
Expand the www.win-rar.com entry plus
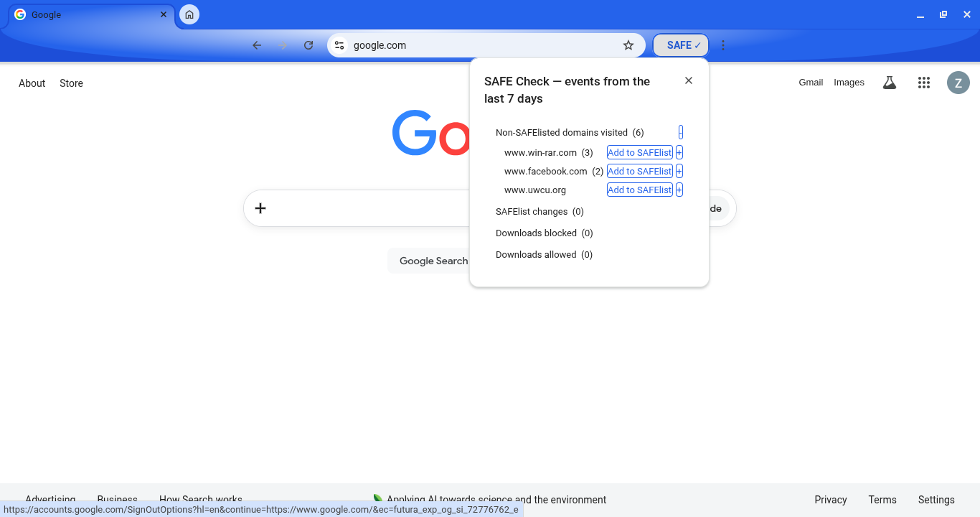(x=679, y=152)
